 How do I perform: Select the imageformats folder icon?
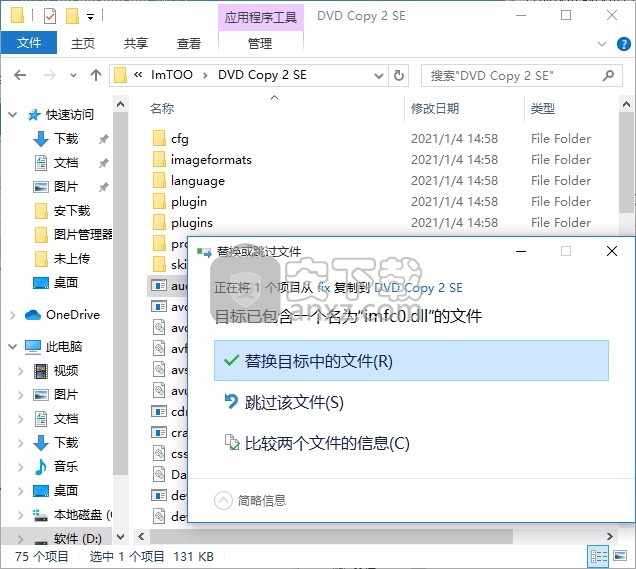click(x=159, y=159)
